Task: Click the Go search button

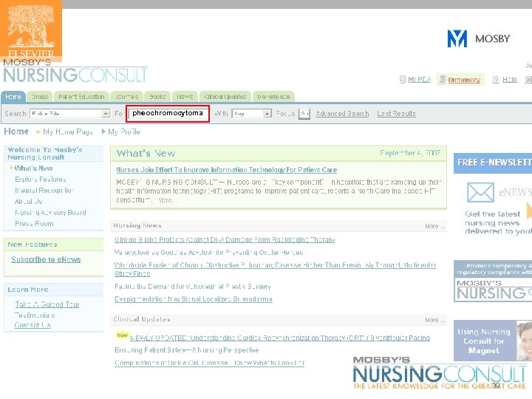Action: point(304,114)
